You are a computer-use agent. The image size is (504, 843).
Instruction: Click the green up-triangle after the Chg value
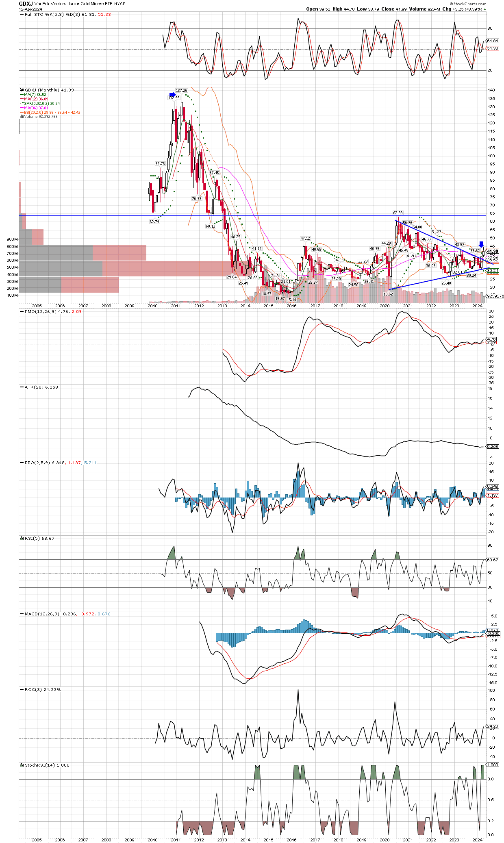click(x=485, y=9)
